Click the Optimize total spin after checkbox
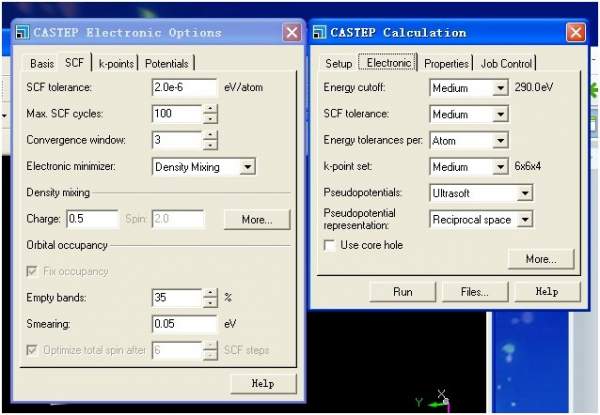The image size is (600, 415). click(32, 350)
